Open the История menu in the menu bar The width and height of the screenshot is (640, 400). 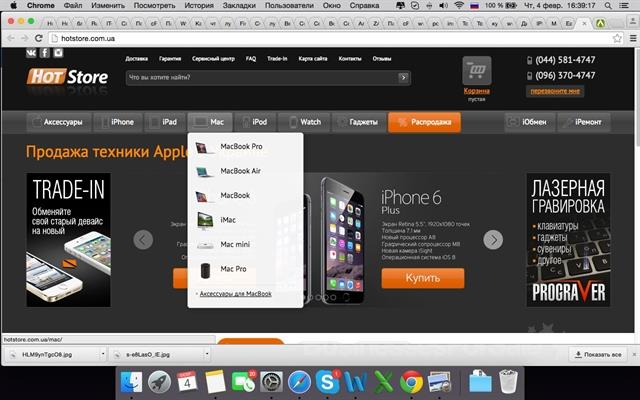coord(198,6)
